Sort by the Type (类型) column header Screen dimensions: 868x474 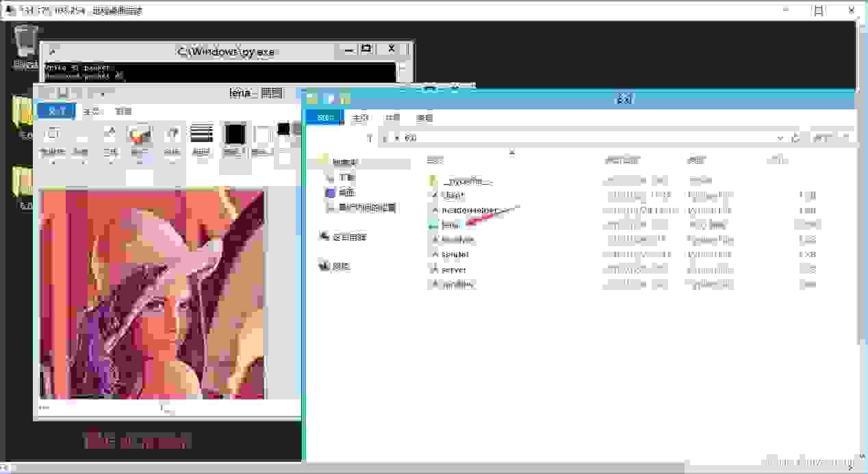pos(696,160)
